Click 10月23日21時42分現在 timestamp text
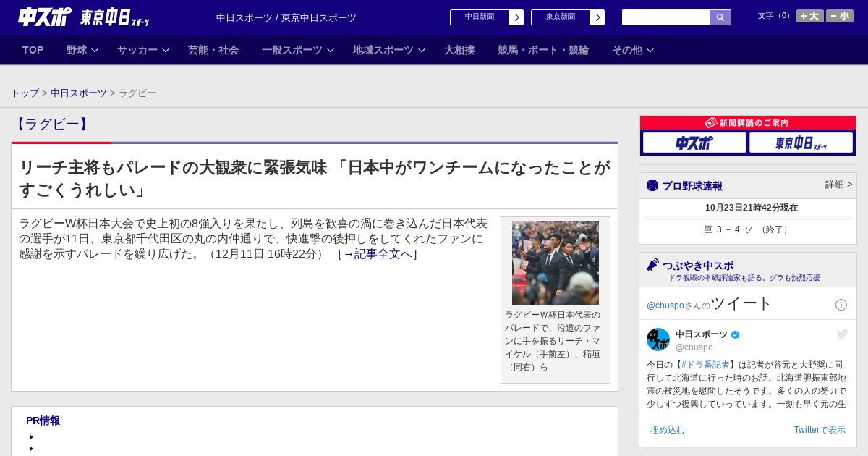The image size is (868, 456). click(x=752, y=208)
